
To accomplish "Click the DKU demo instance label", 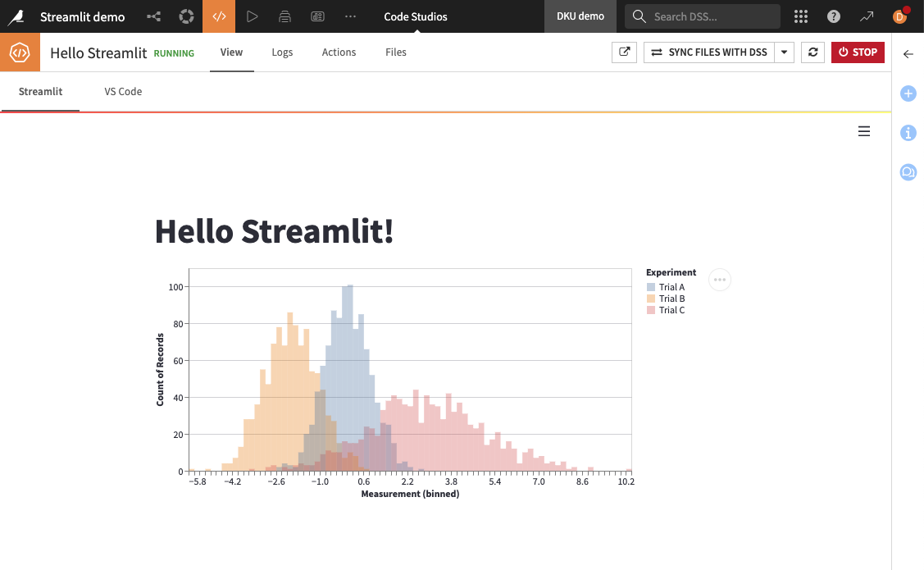I will [580, 16].
